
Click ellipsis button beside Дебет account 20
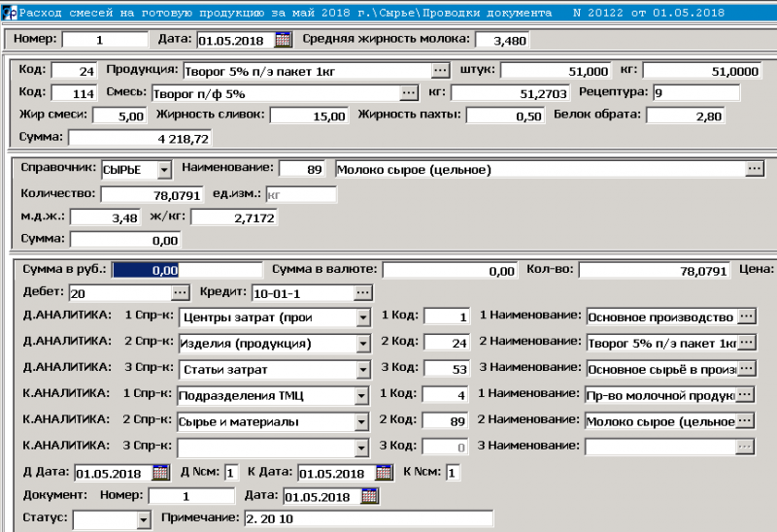pyautogui.click(x=181, y=292)
